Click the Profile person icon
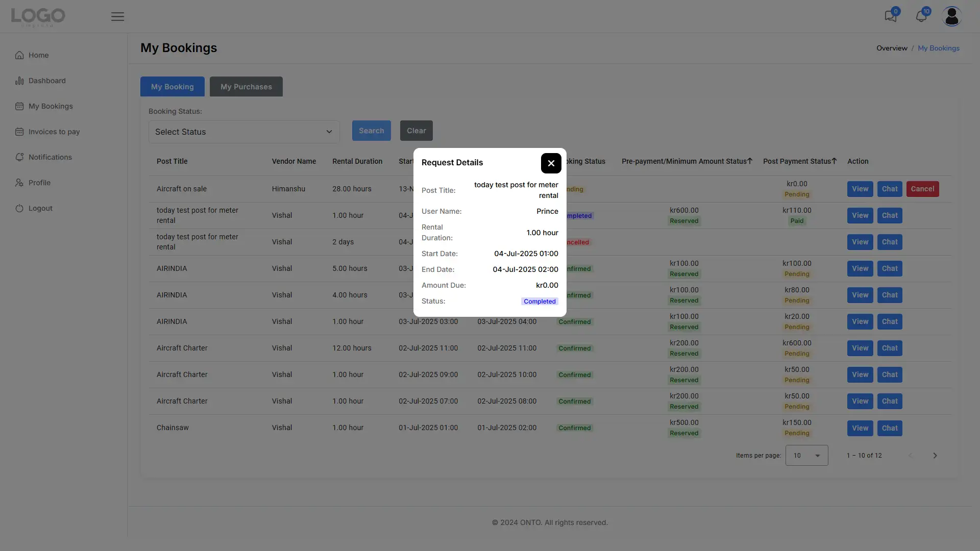The height and width of the screenshot is (551, 980). [x=19, y=183]
